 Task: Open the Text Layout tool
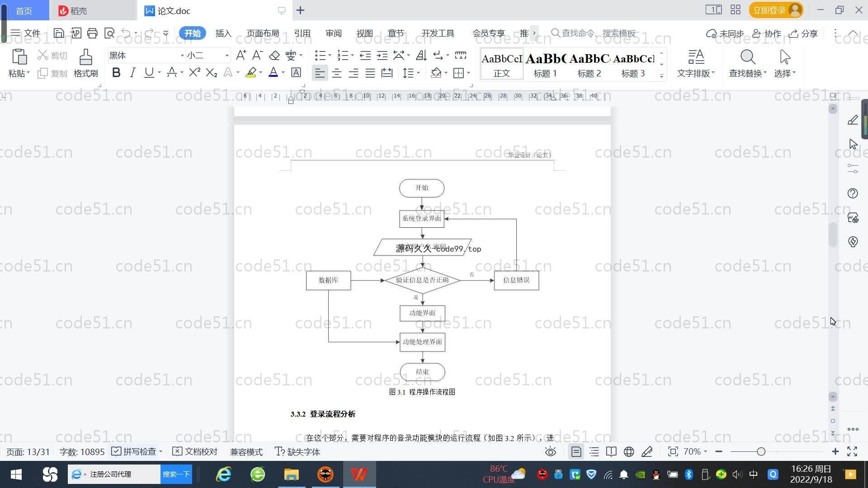[696, 63]
